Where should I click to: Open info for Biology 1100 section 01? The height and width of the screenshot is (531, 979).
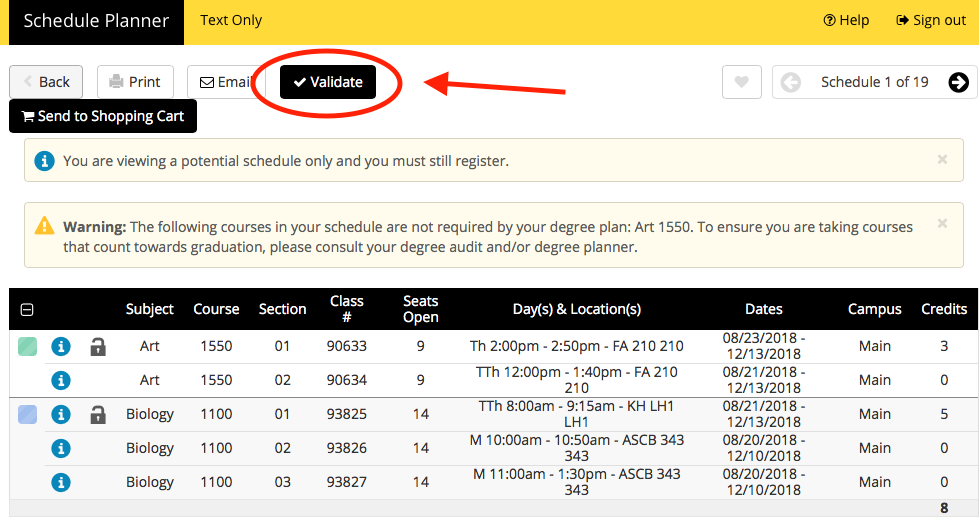tap(61, 414)
